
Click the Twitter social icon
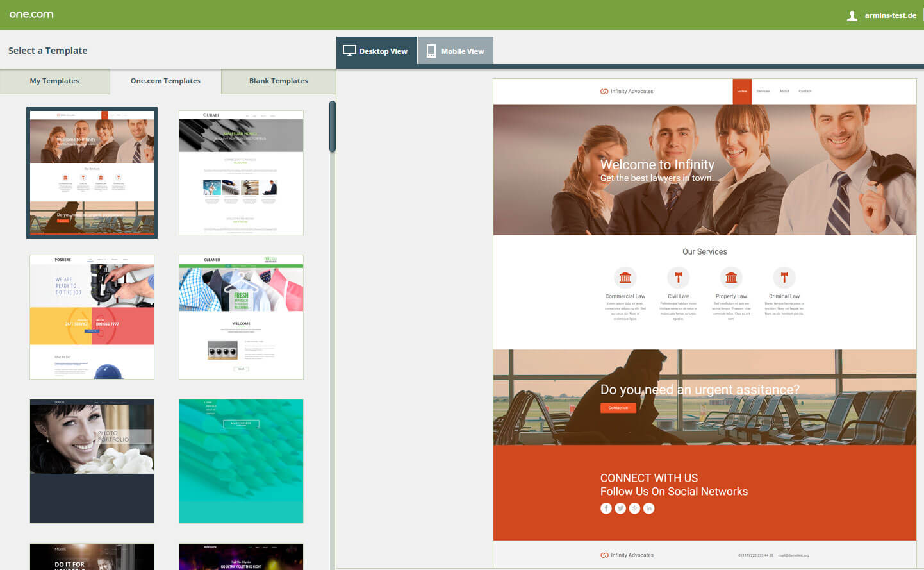point(620,508)
